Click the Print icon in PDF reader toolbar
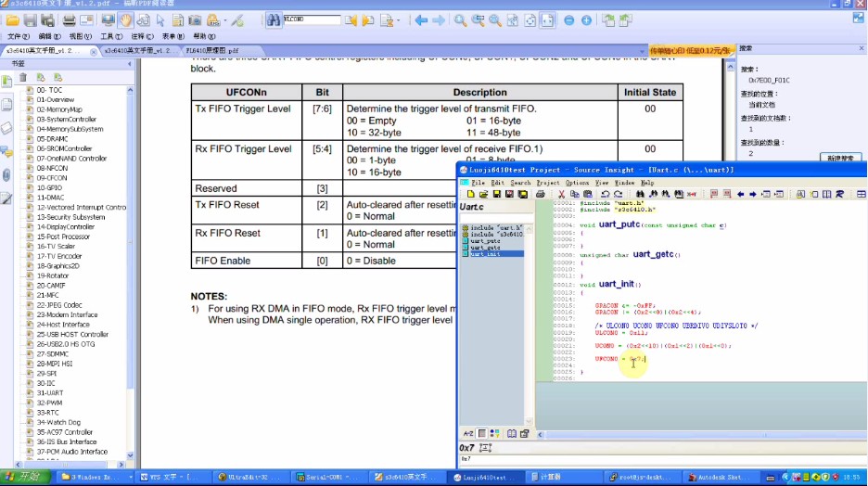Viewport: 868px width, 486px height. [70, 20]
